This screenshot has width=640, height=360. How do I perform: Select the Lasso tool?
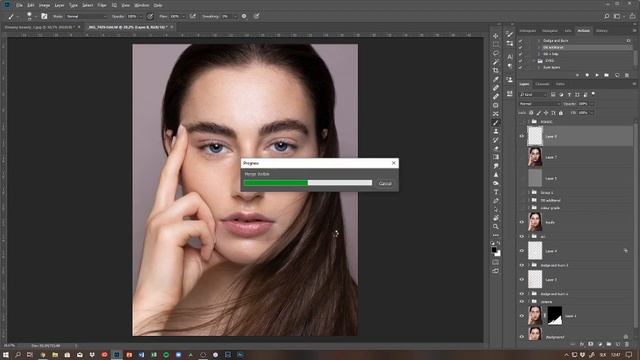[496, 53]
